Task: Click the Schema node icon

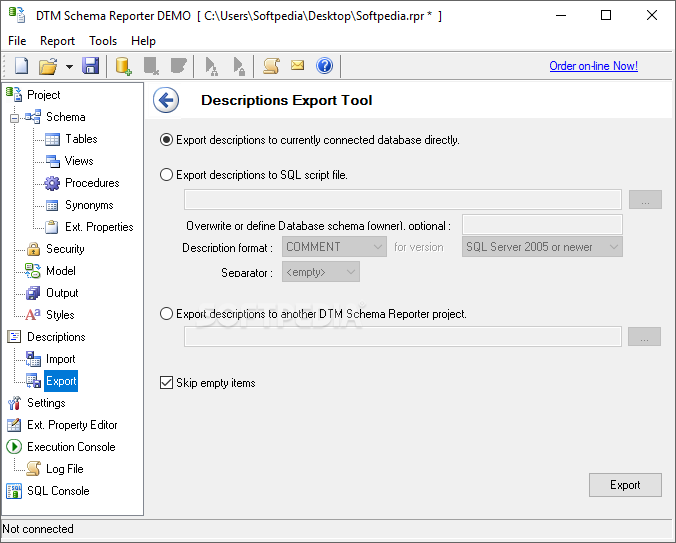Action: (x=33, y=116)
